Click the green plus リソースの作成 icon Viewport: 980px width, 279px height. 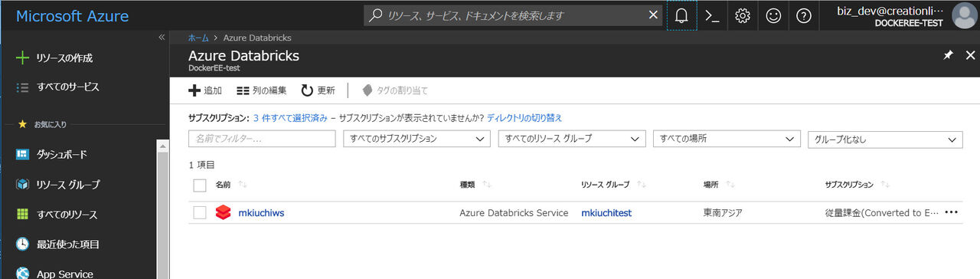(23, 57)
